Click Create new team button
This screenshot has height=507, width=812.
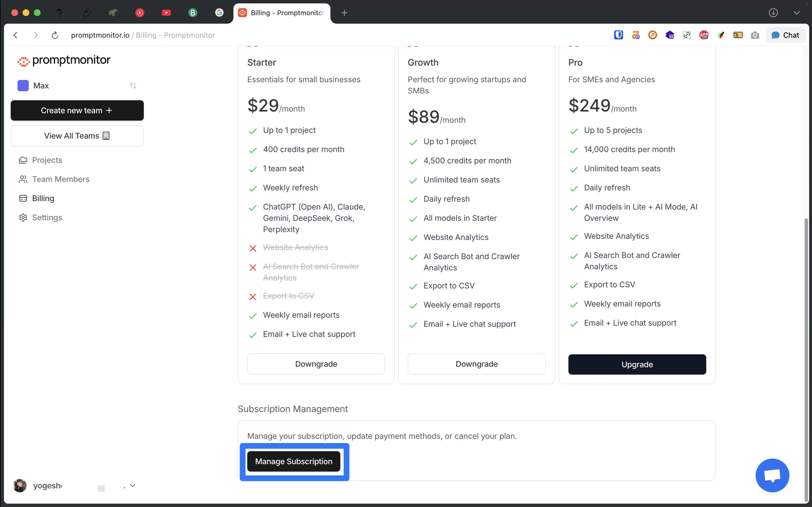[x=77, y=110]
